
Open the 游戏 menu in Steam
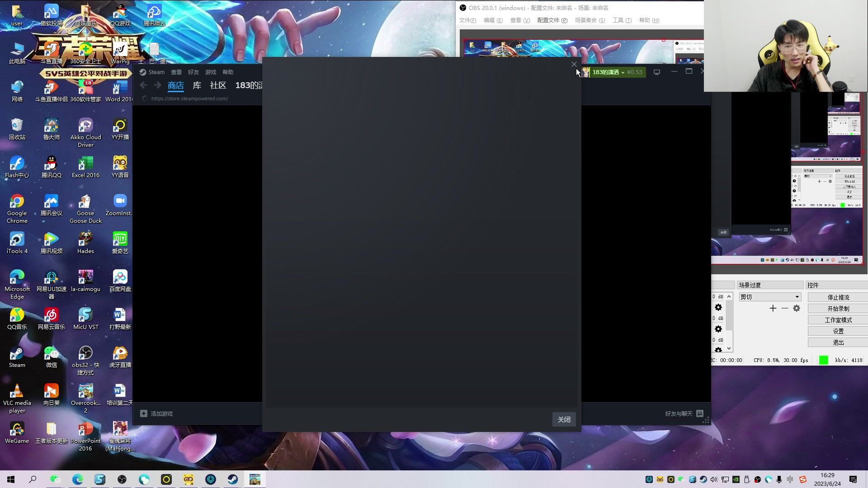[x=211, y=72]
